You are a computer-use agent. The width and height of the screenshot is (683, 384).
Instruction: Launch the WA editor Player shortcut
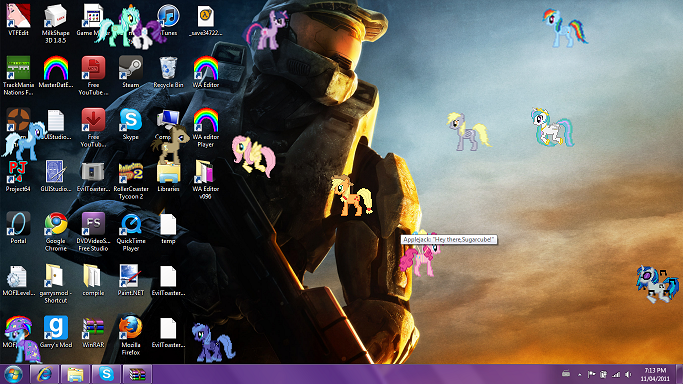[x=206, y=120]
